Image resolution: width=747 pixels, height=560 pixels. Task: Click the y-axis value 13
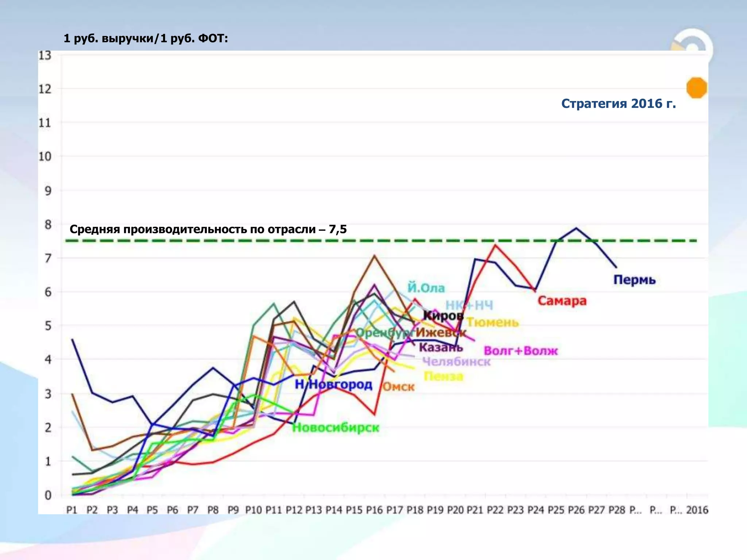[x=45, y=55]
